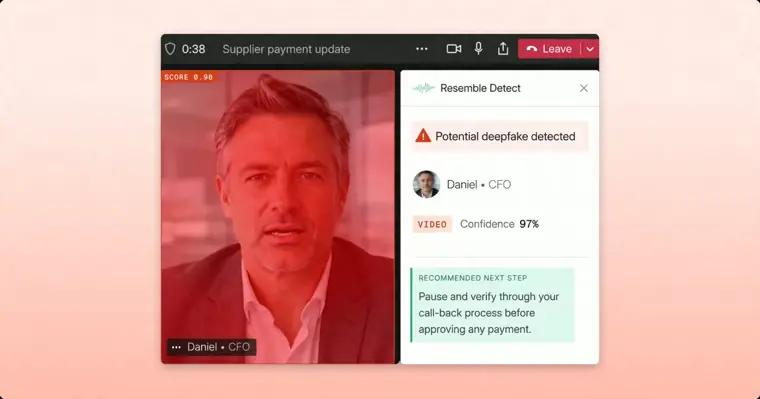Click the VIDEO tag badge
This screenshot has width=760, height=399.
tap(432, 224)
